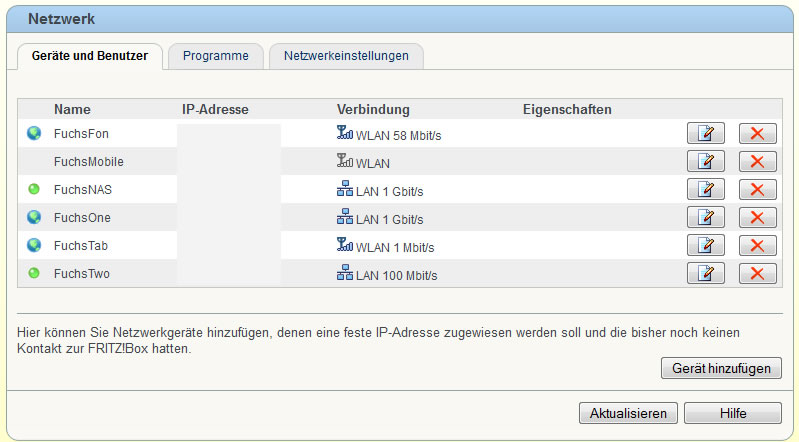Image resolution: width=799 pixels, height=442 pixels.
Task: Remove FuchsTwo with the red X
Action: (x=757, y=273)
